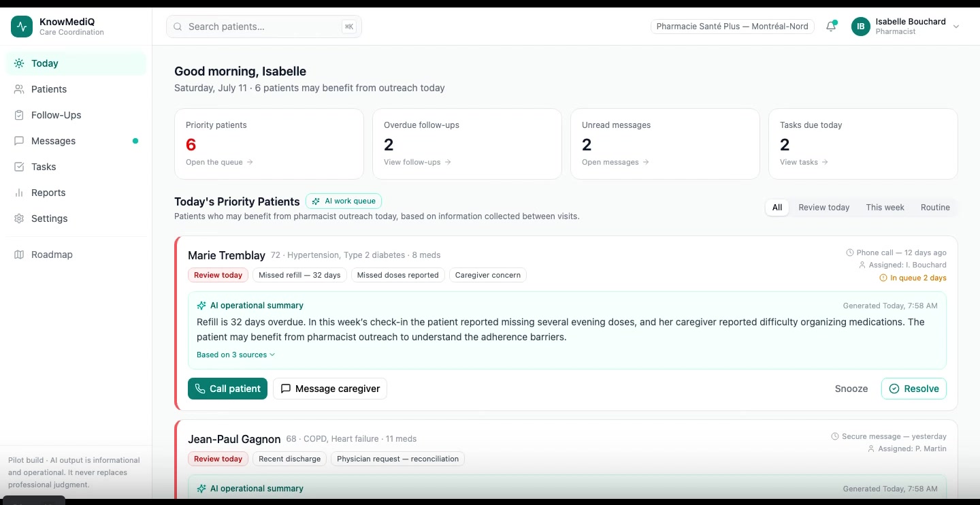
Task: Go to Patients page
Action: click(x=76, y=89)
